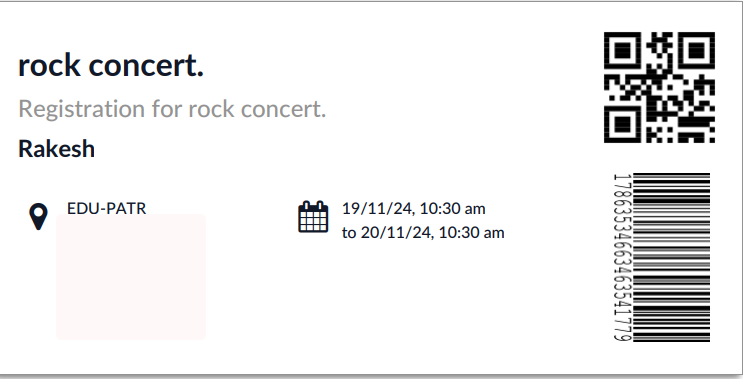The height and width of the screenshot is (379, 743).
Task: Select the word 'rock' in the bold title
Action: pos(49,65)
